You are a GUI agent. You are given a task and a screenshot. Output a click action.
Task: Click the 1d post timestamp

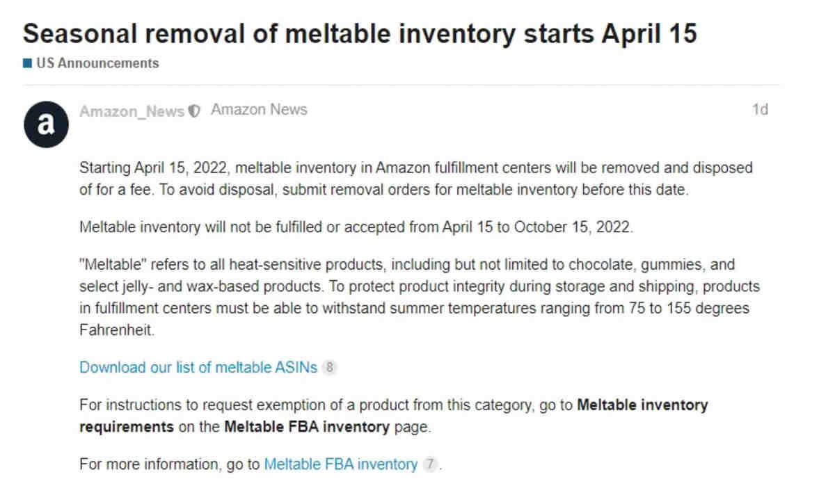760,109
